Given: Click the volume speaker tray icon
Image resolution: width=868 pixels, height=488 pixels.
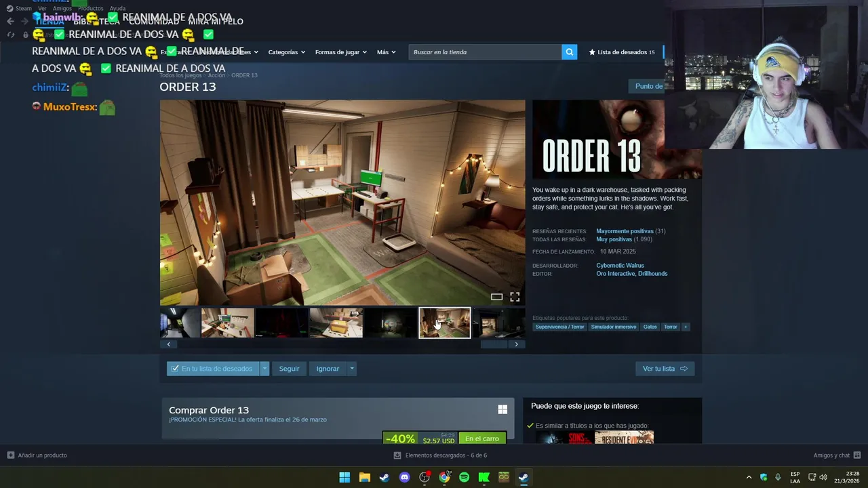Looking at the screenshot, I should pyautogui.click(x=823, y=477).
